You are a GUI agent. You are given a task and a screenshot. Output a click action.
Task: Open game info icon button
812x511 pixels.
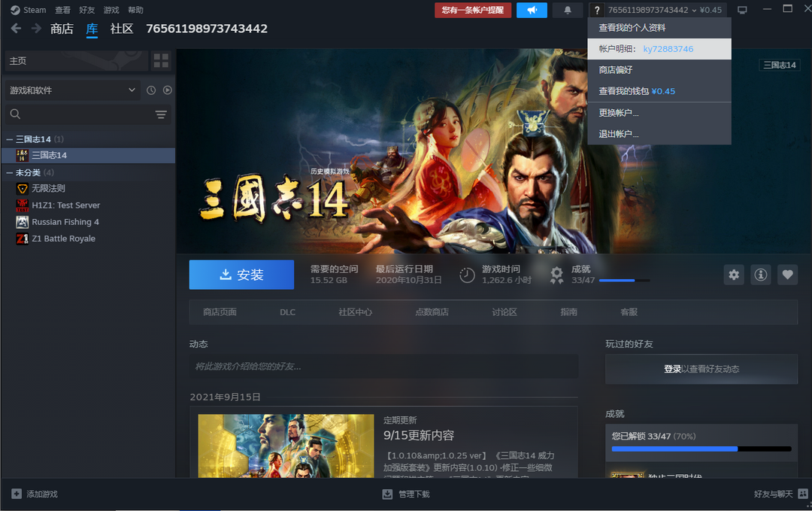(x=761, y=275)
